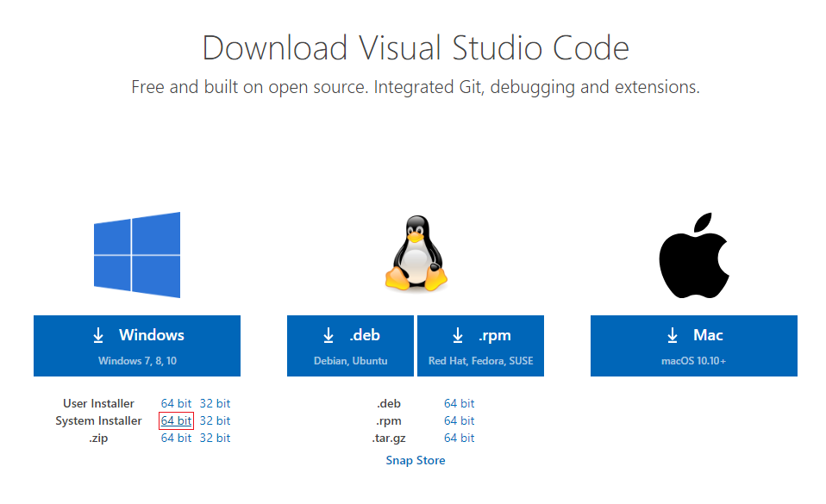Click User Installer 64 bit link
826x504 pixels.
pos(176,403)
